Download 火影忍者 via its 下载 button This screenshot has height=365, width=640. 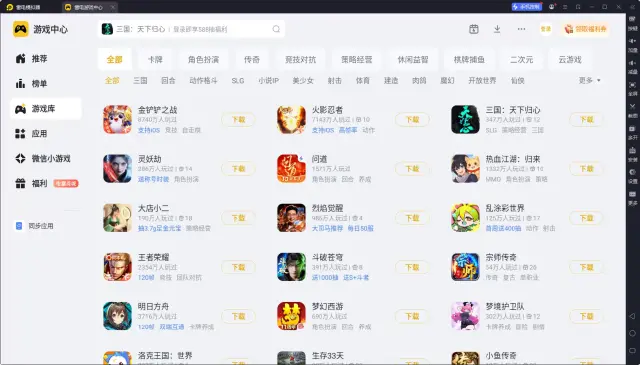(x=412, y=120)
